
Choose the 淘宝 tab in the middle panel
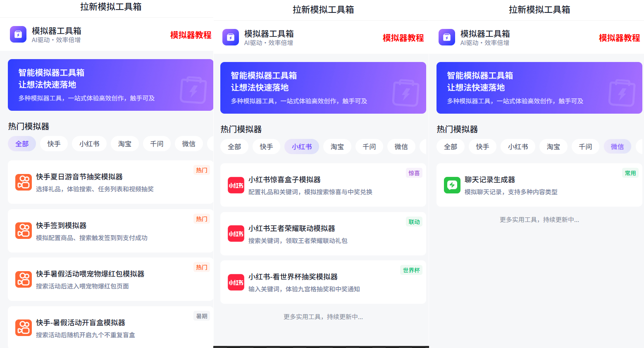[337, 147]
